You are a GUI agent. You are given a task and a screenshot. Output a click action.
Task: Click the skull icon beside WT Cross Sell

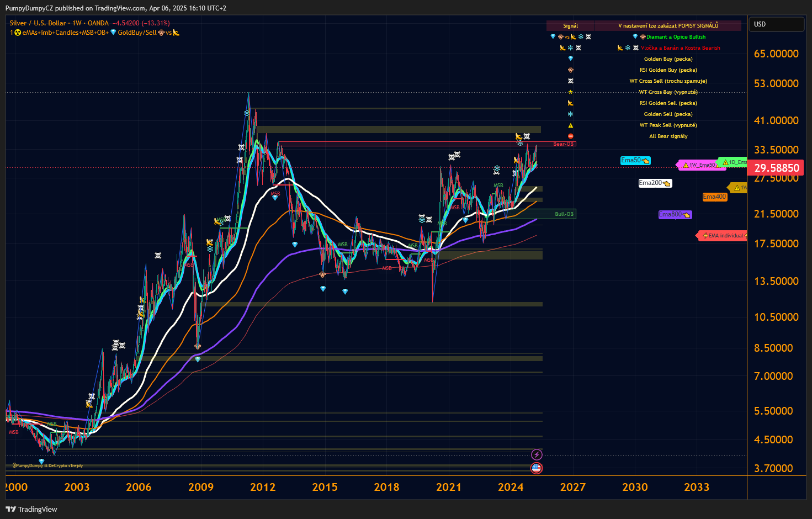point(571,81)
